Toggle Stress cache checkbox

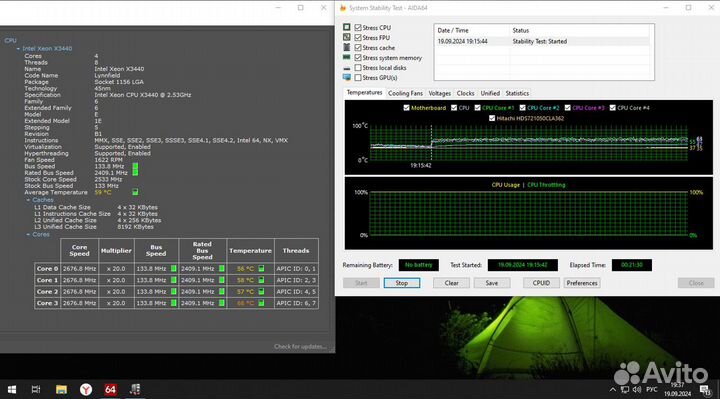[358, 48]
